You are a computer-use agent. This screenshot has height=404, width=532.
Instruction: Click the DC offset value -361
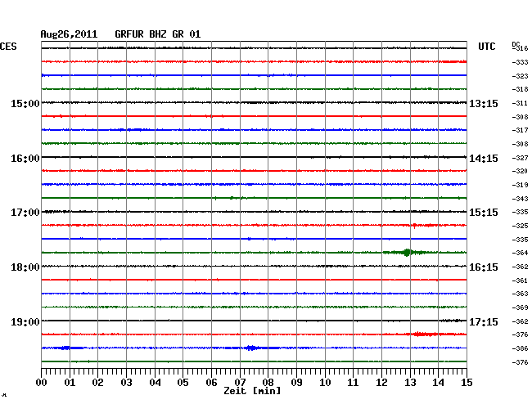click(520, 281)
